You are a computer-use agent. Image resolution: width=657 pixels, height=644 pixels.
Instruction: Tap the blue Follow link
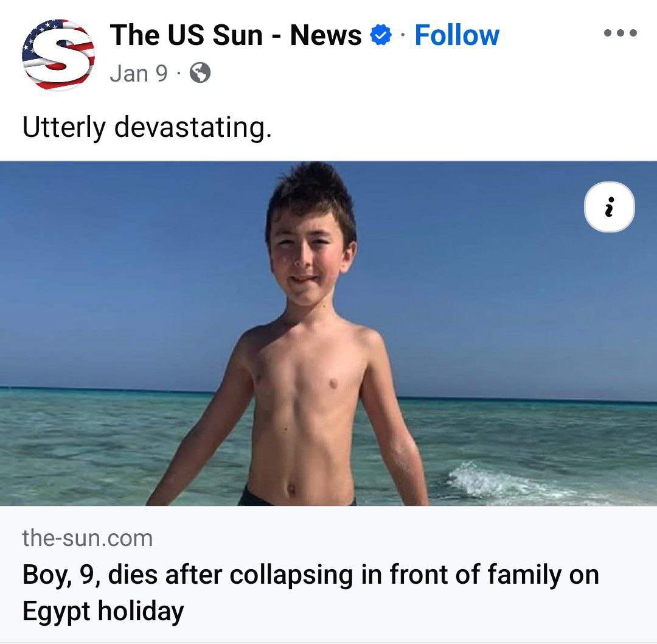tap(457, 35)
